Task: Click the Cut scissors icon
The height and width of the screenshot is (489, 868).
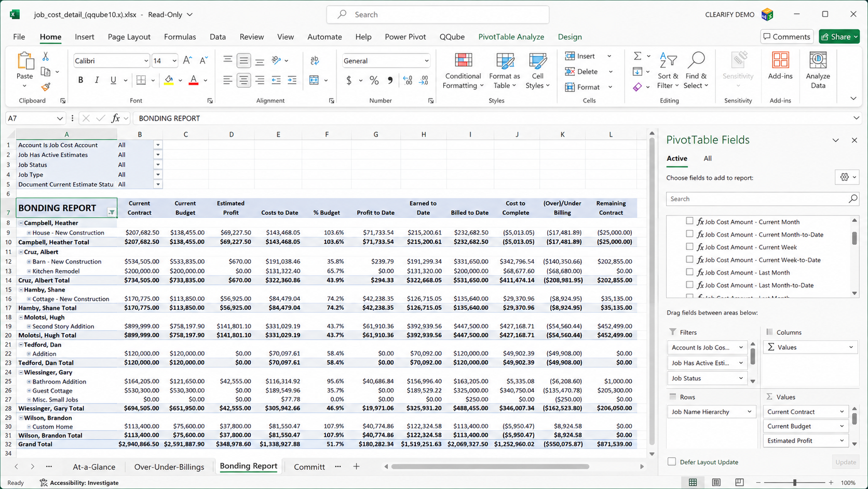Action: [x=46, y=56]
